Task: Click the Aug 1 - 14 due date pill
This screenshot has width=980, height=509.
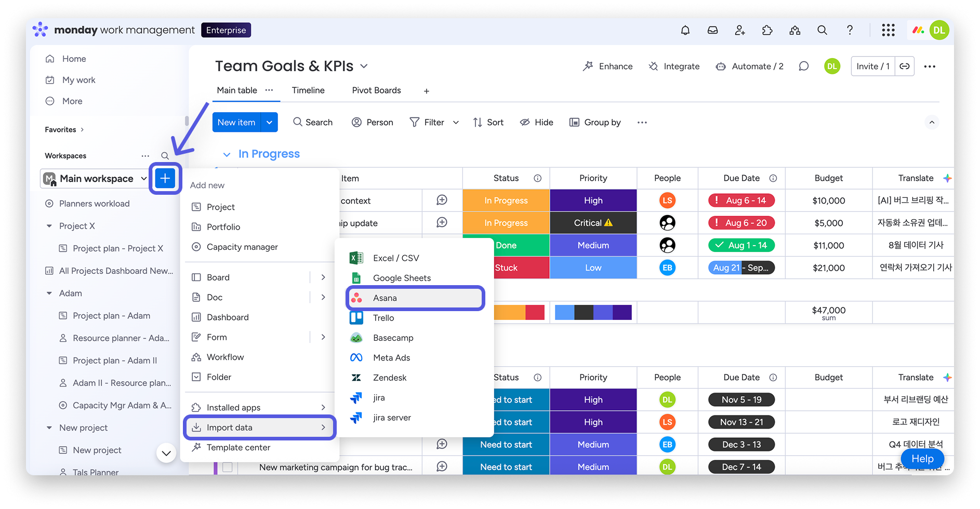Action: coord(741,245)
